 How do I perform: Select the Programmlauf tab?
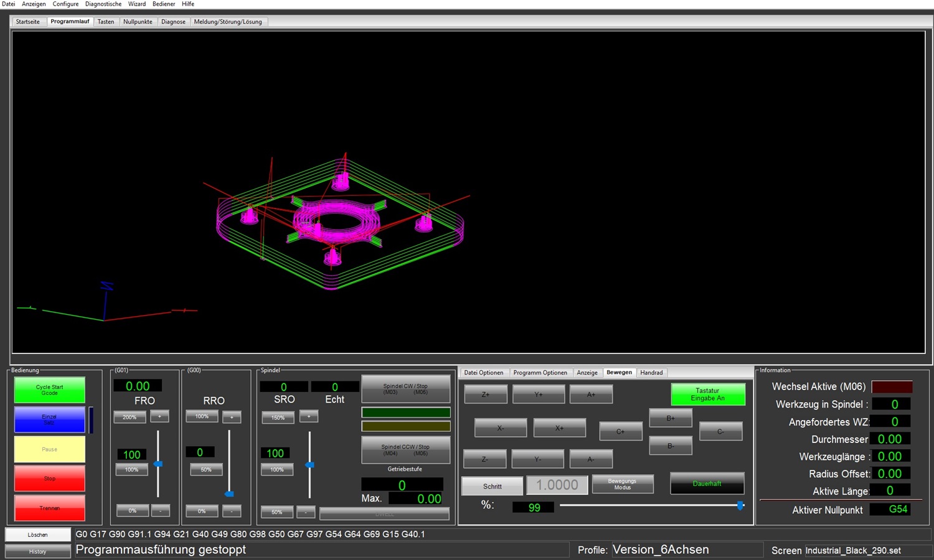point(70,21)
